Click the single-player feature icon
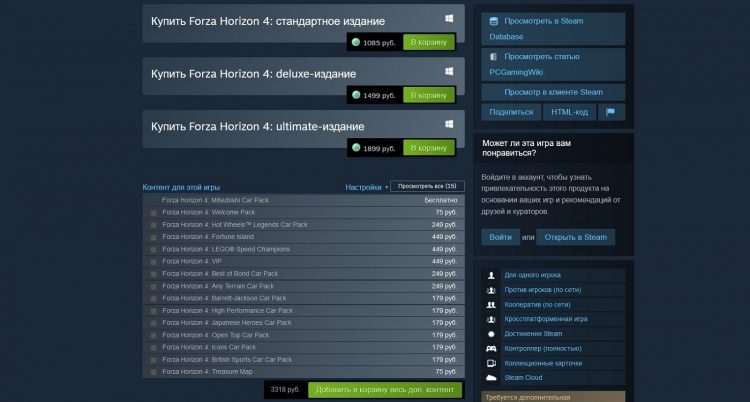The height and width of the screenshot is (402, 750). (x=491, y=274)
